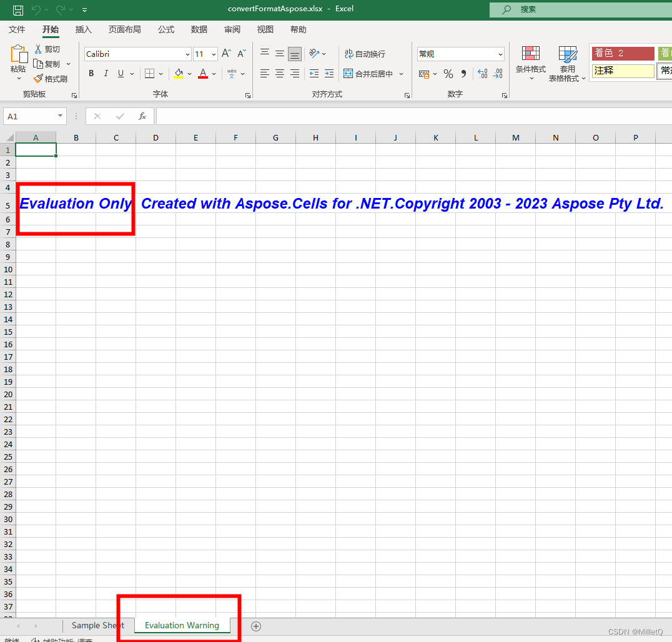Increase indent
The height and width of the screenshot is (642, 672).
(329, 74)
